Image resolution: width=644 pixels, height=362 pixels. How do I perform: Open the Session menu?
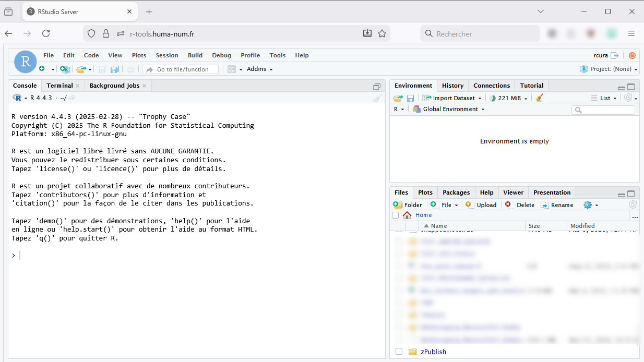(x=166, y=55)
